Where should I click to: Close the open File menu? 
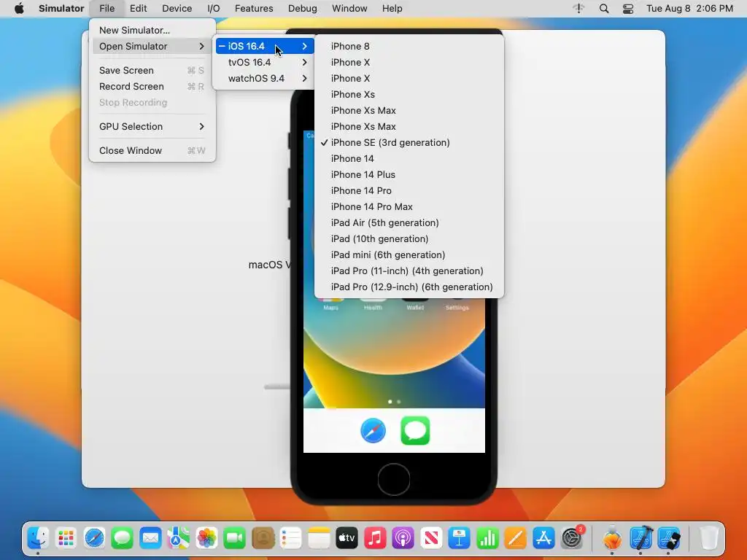tap(107, 9)
